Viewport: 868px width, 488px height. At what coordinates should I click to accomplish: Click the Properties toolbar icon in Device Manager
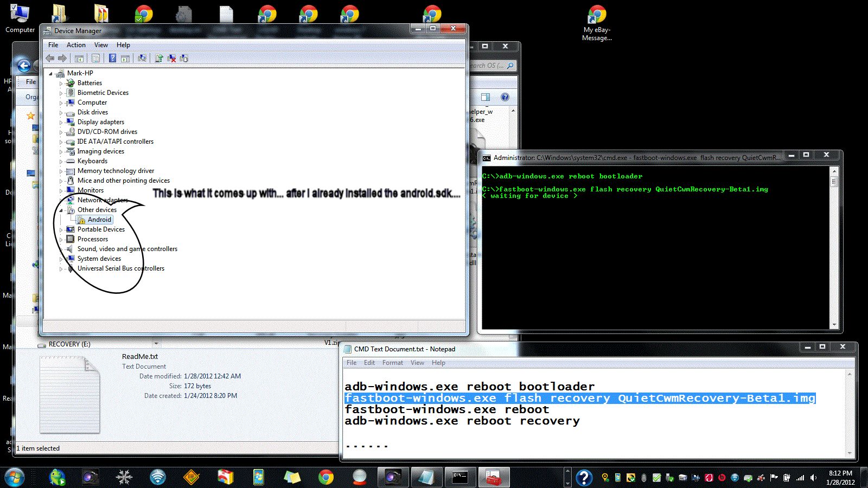[x=95, y=59]
